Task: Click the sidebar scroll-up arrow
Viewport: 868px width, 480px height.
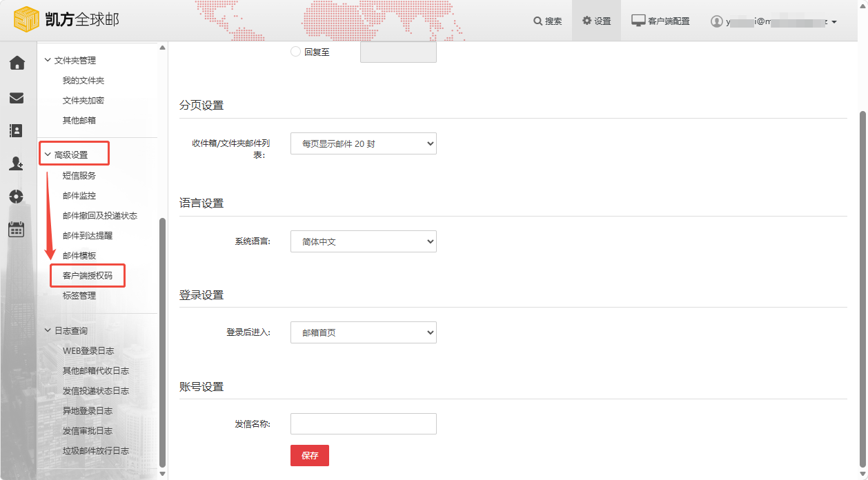Action: pos(163,48)
